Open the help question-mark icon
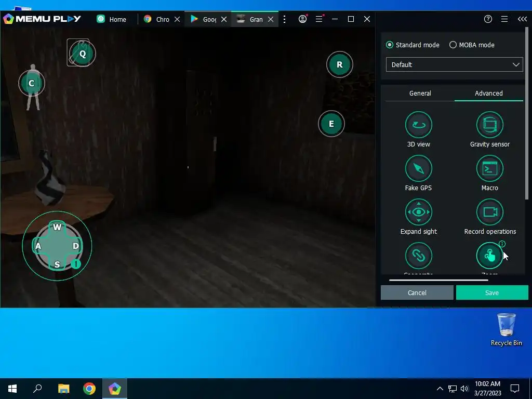 point(488,19)
